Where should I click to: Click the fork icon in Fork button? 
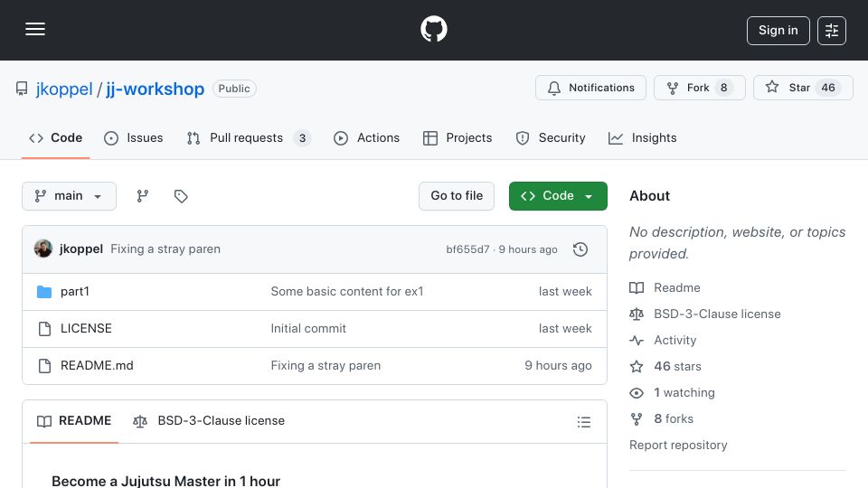point(673,89)
